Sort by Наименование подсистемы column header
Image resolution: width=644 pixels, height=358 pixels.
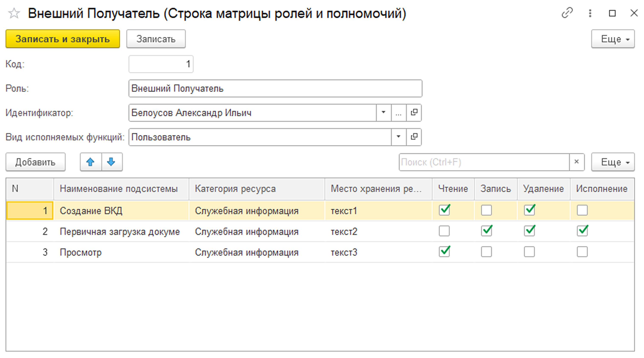click(119, 189)
